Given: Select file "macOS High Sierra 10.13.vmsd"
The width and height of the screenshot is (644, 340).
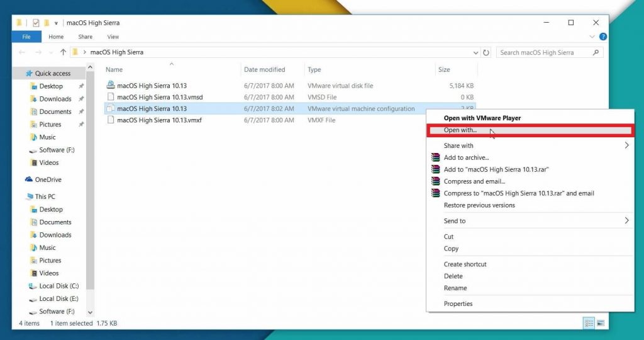Looking at the screenshot, I should [x=160, y=97].
